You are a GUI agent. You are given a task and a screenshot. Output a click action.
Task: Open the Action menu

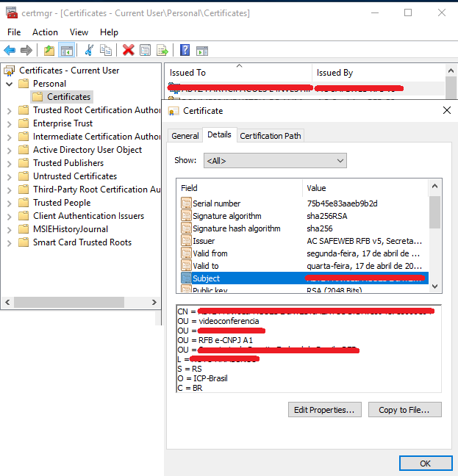click(45, 32)
